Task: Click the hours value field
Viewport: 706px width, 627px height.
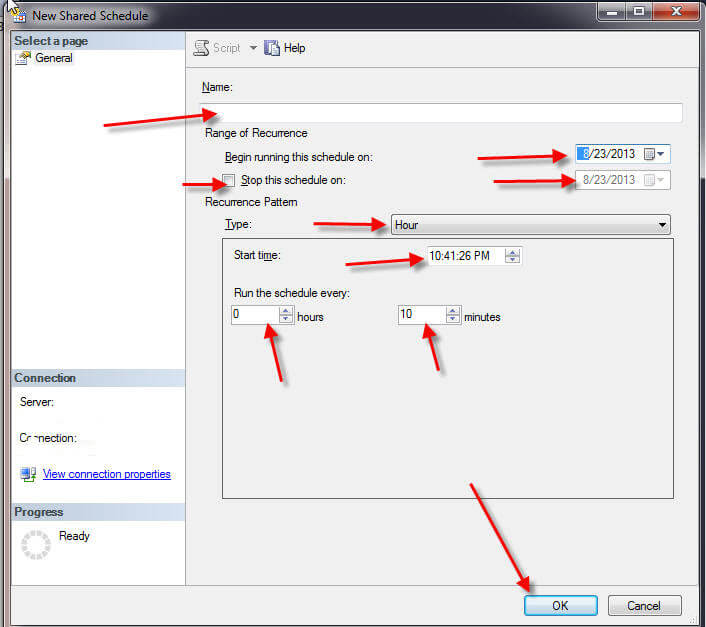Action: [x=255, y=315]
